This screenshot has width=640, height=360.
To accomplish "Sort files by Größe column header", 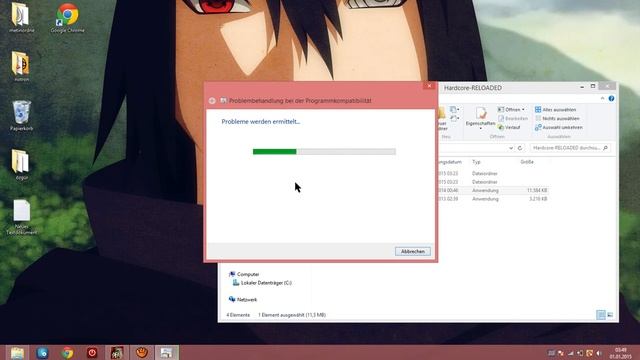I will pos(527,162).
